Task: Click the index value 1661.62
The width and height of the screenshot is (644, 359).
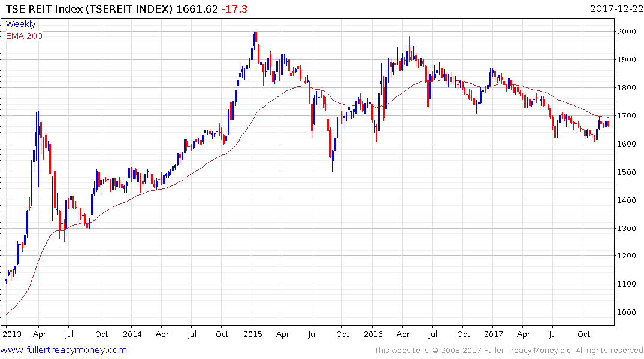Action: coord(197,8)
